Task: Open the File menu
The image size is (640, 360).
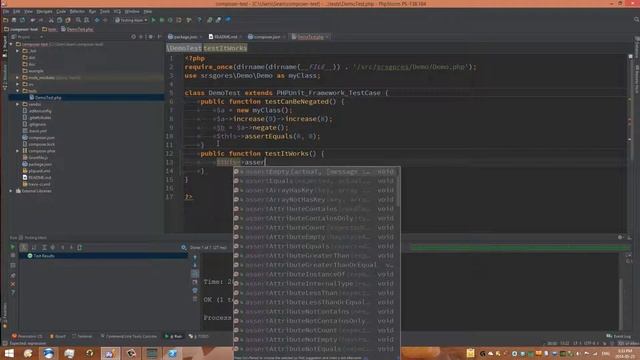Action: pos(6,11)
